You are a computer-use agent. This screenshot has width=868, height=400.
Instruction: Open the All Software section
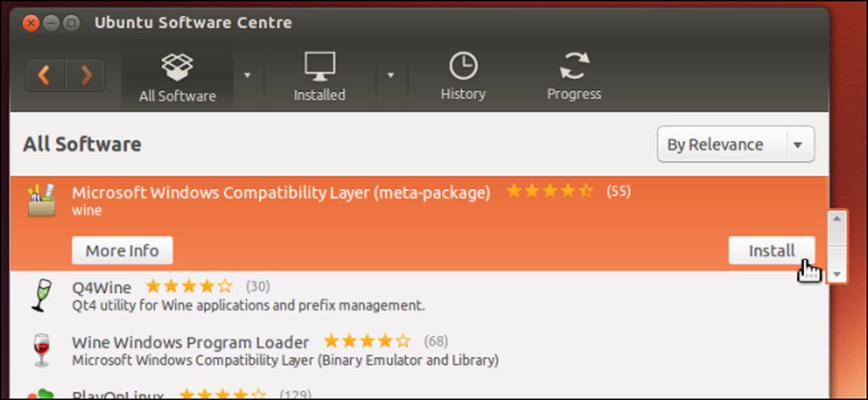pos(177,77)
